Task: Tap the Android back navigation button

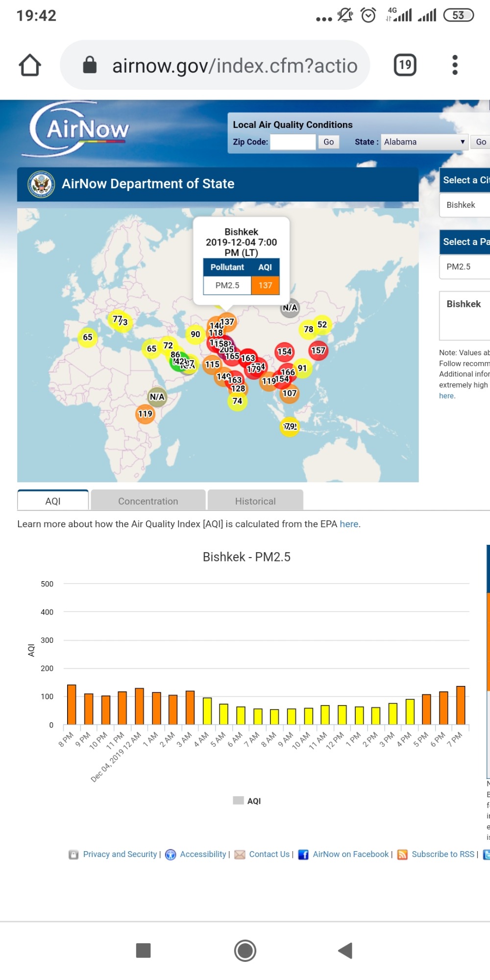Action: [x=345, y=951]
